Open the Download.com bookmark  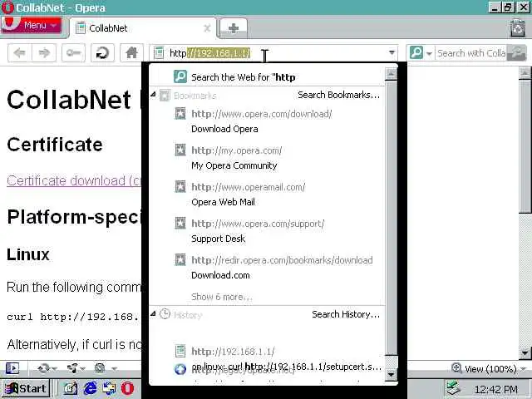coord(267,268)
